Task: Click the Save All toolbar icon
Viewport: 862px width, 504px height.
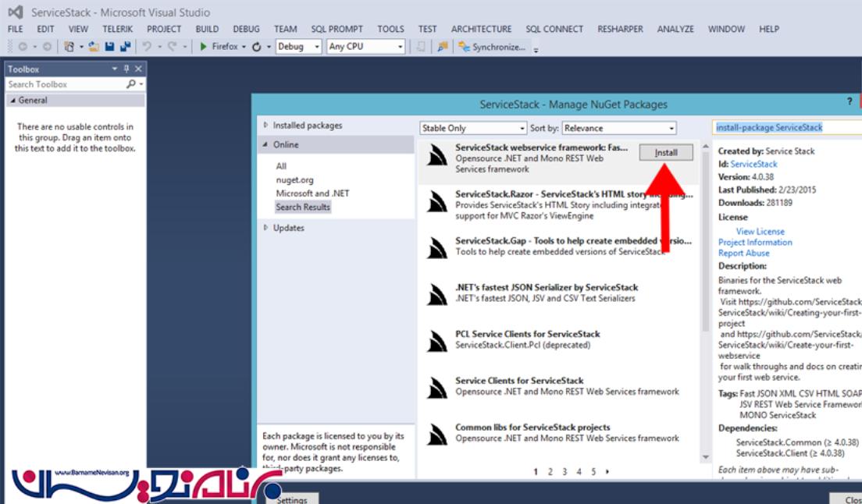Action: click(x=124, y=47)
